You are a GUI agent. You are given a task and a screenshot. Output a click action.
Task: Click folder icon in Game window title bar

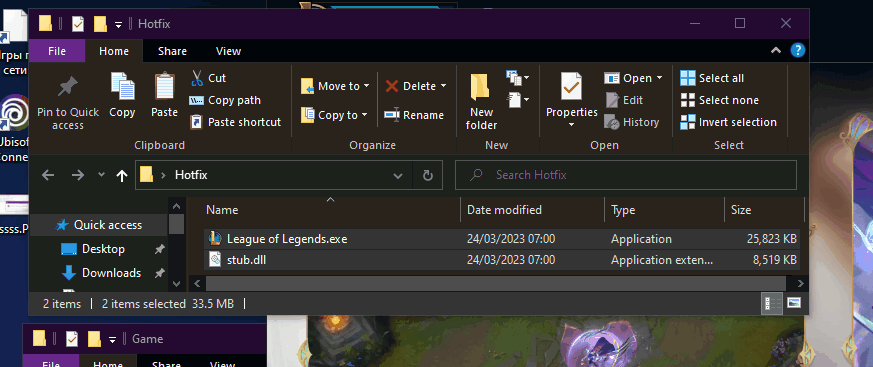coord(39,339)
